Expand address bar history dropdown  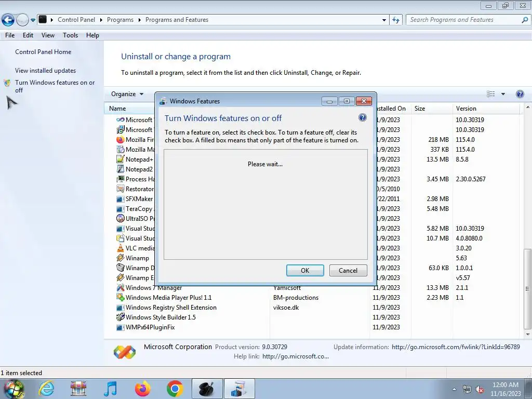(x=384, y=20)
